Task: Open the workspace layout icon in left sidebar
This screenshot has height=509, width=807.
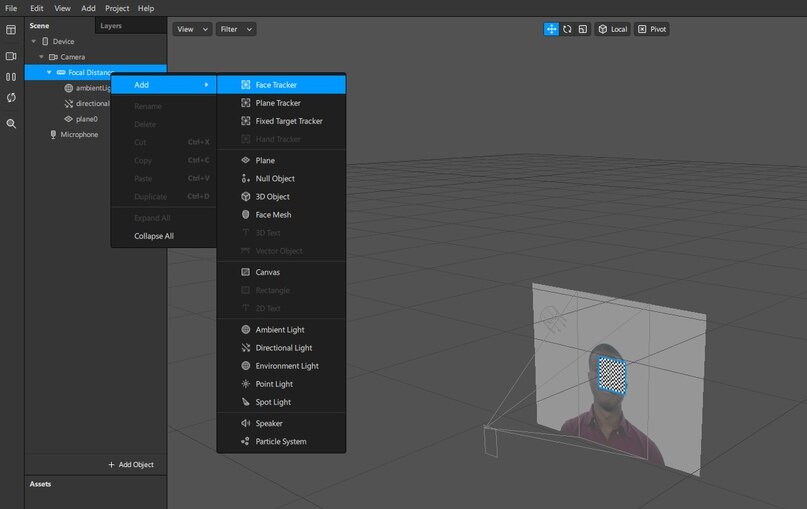Action: 11,30
